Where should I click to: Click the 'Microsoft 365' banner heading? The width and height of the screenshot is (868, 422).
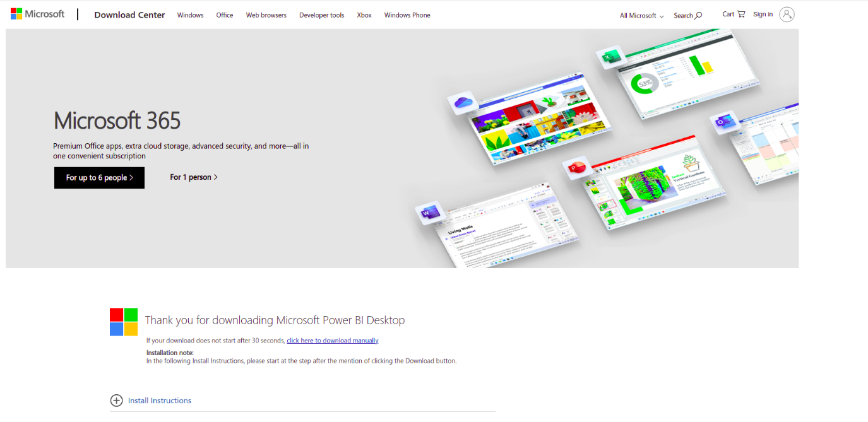117,120
